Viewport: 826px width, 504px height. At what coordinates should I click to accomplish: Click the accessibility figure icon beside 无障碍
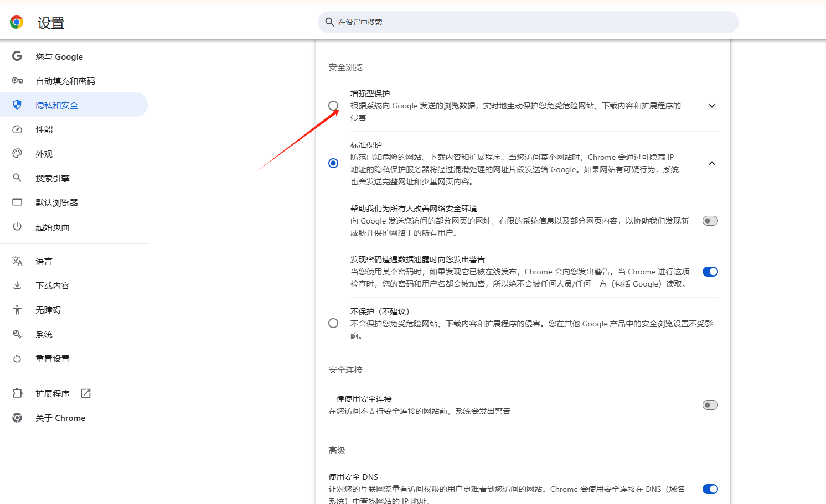[17, 310]
